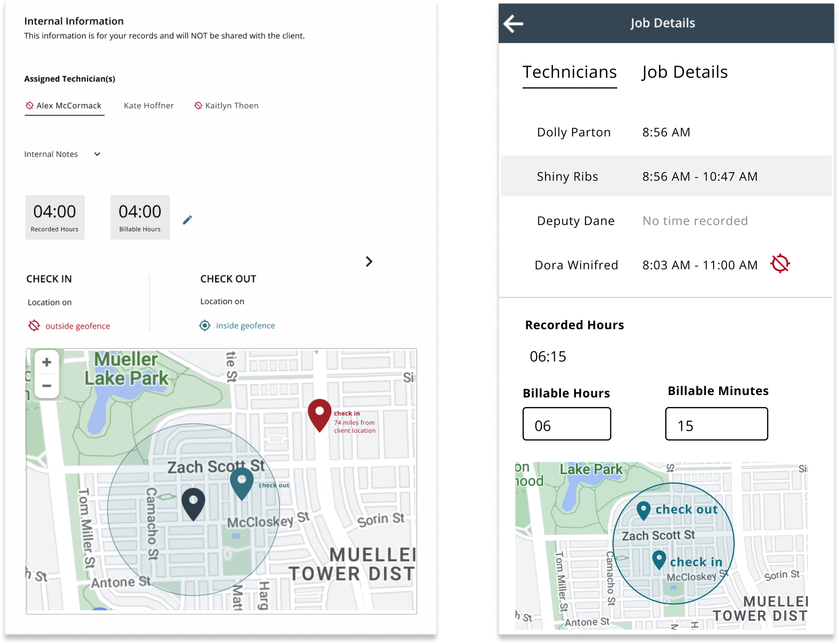
Task: Switch to the Job Details tab
Action: pyautogui.click(x=684, y=72)
